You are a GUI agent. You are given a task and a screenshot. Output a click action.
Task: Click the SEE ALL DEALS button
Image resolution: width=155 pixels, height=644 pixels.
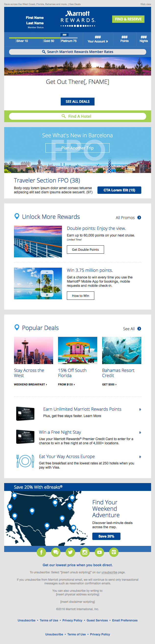coord(78,102)
